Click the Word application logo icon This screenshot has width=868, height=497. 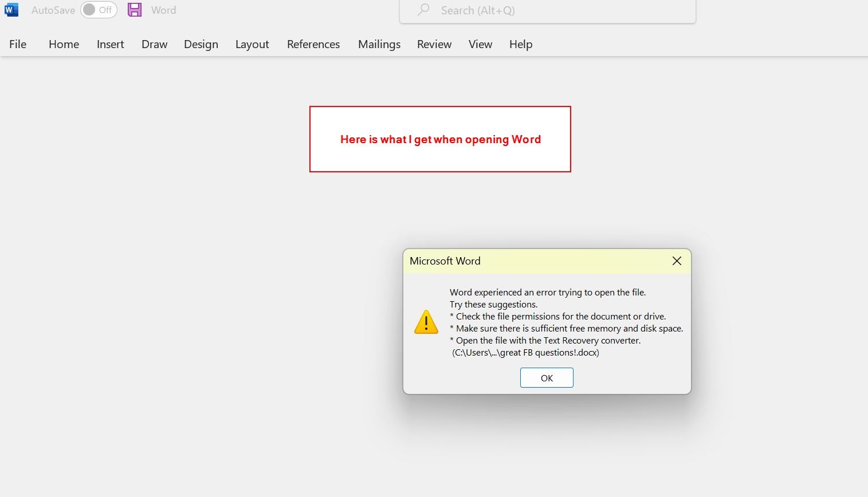(x=11, y=10)
